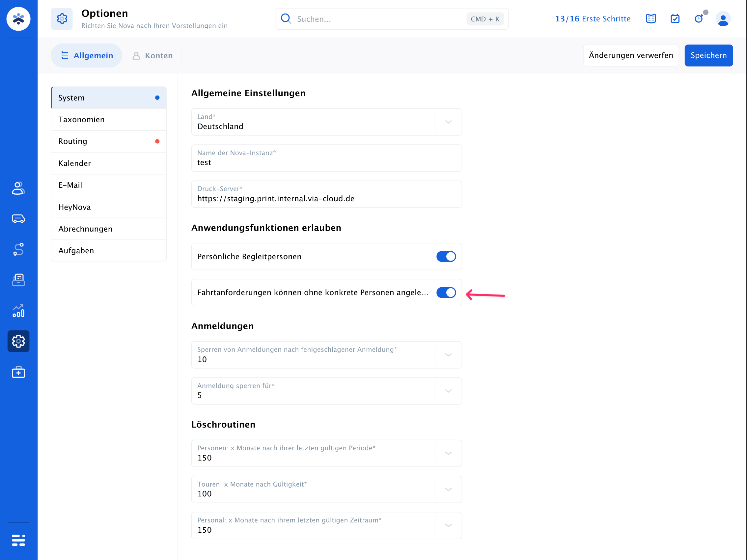Click Änderungen verwerfen button
This screenshot has width=747, height=560.
coord(630,55)
